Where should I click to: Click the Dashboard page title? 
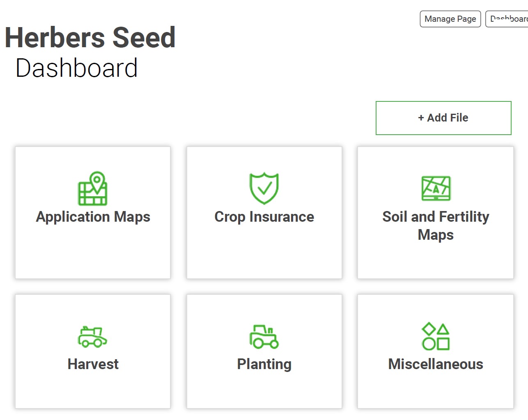(x=76, y=68)
